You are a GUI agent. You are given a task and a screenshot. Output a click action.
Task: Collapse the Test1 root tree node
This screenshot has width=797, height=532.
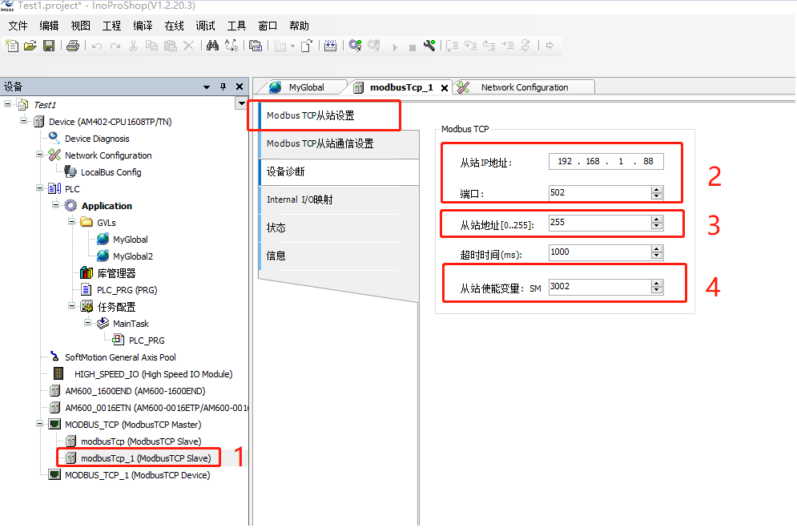coord(8,103)
